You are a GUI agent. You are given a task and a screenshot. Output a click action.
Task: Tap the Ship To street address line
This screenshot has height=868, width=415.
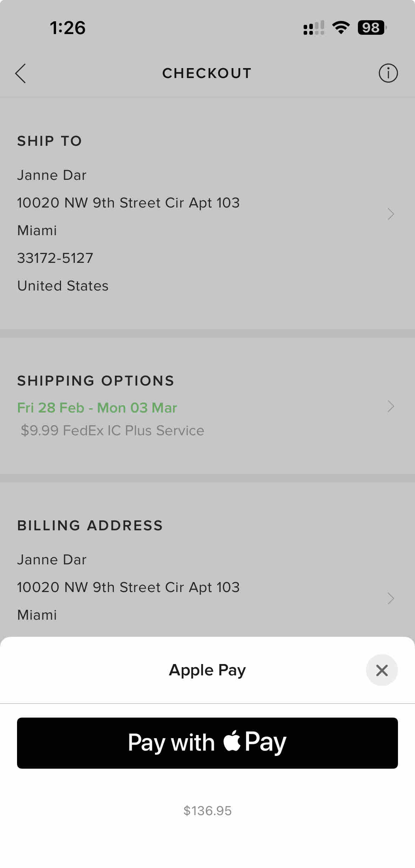click(x=128, y=203)
